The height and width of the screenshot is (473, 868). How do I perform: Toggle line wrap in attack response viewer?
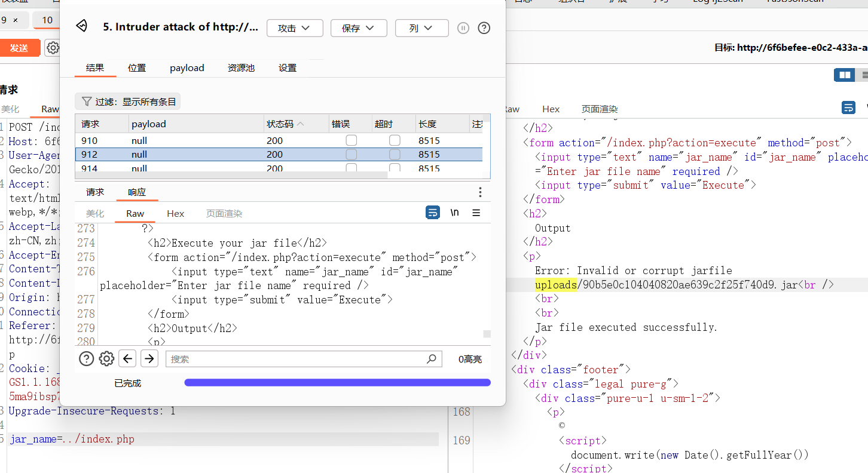[433, 213]
